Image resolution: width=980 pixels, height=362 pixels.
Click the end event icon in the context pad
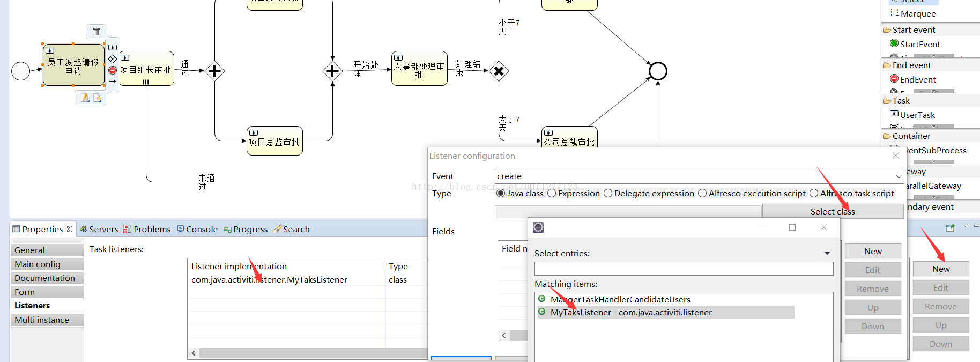click(113, 70)
